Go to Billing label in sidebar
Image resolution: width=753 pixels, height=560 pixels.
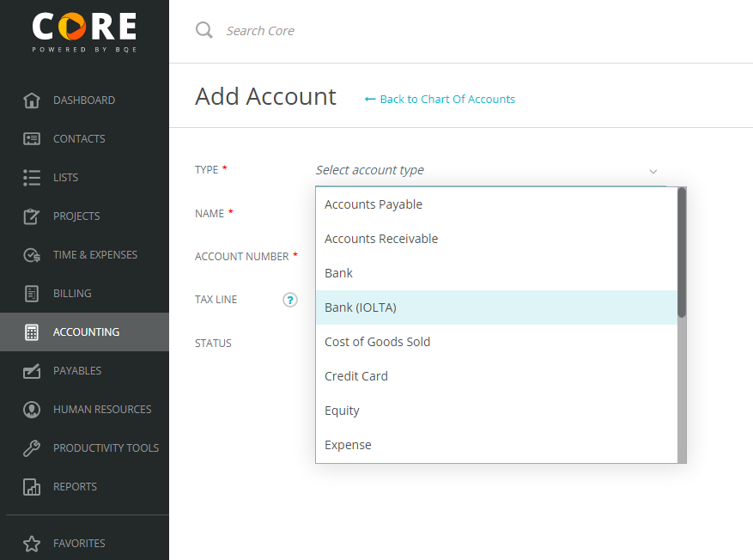tap(72, 294)
